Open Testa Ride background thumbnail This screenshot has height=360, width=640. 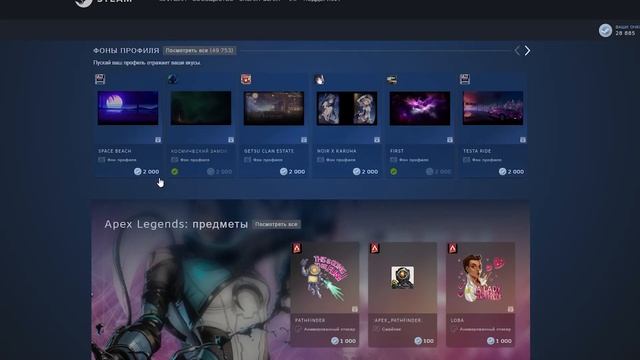(493, 108)
